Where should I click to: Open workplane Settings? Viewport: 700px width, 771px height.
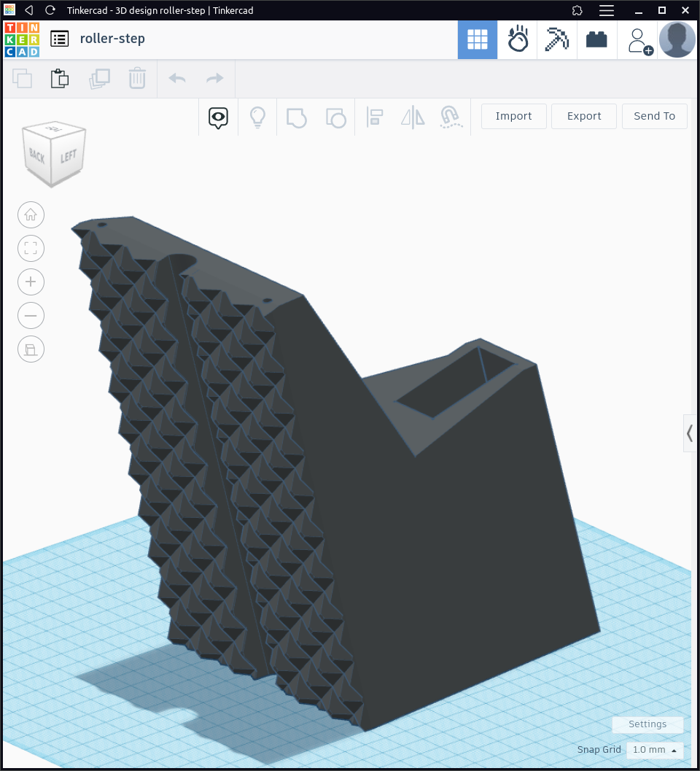647,724
